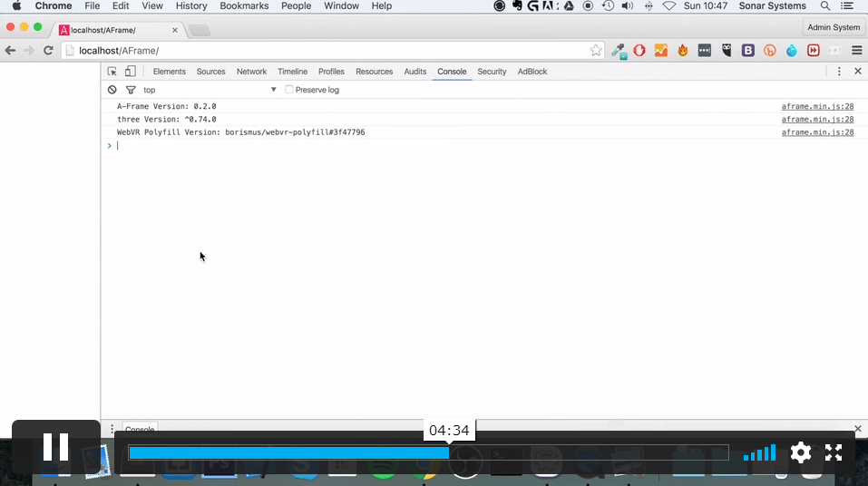Open the blue droplet extension icon
The image size is (868, 486).
[792, 51]
